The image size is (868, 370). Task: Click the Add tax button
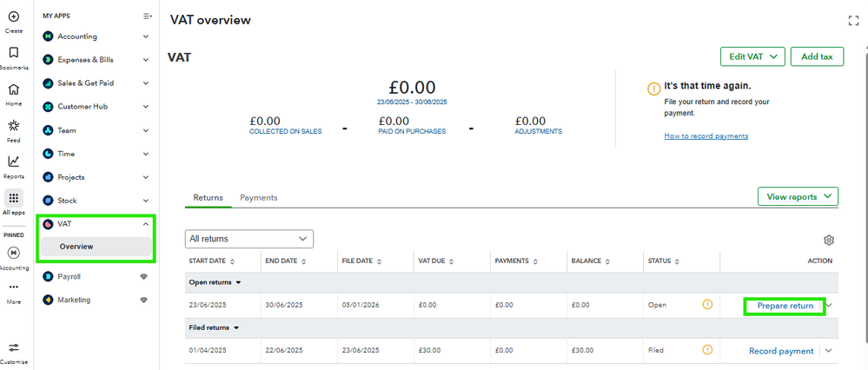817,56
